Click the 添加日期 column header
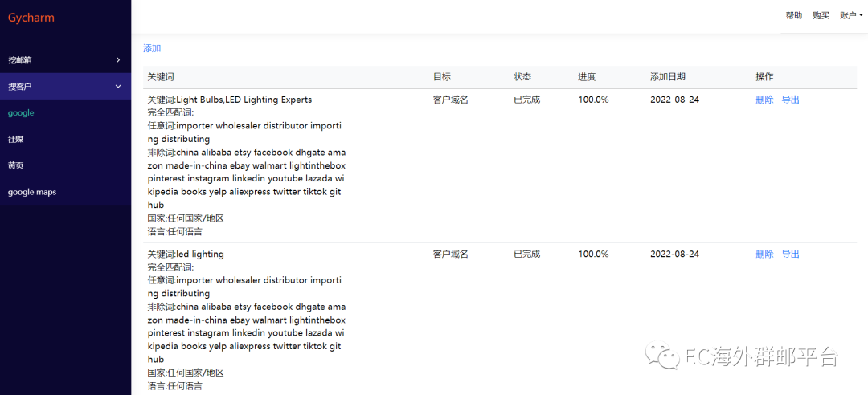The height and width of the screenshot is (395, 868). pyautogui.click(x=668, y=77)
